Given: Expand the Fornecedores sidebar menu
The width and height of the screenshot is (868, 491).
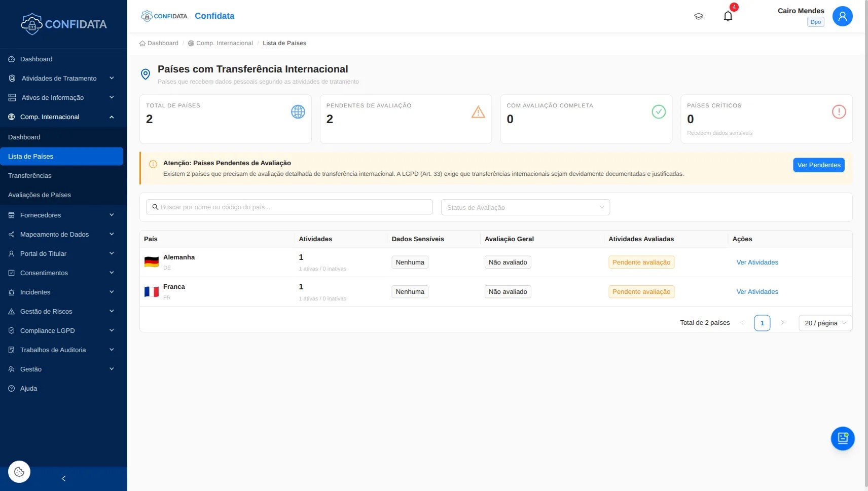Looking at the screenshot, I should (61, 215).
